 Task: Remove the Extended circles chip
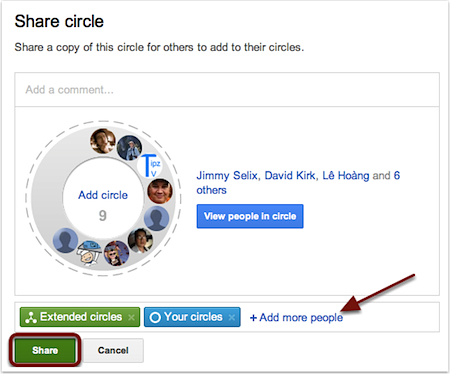click(131, 317)
